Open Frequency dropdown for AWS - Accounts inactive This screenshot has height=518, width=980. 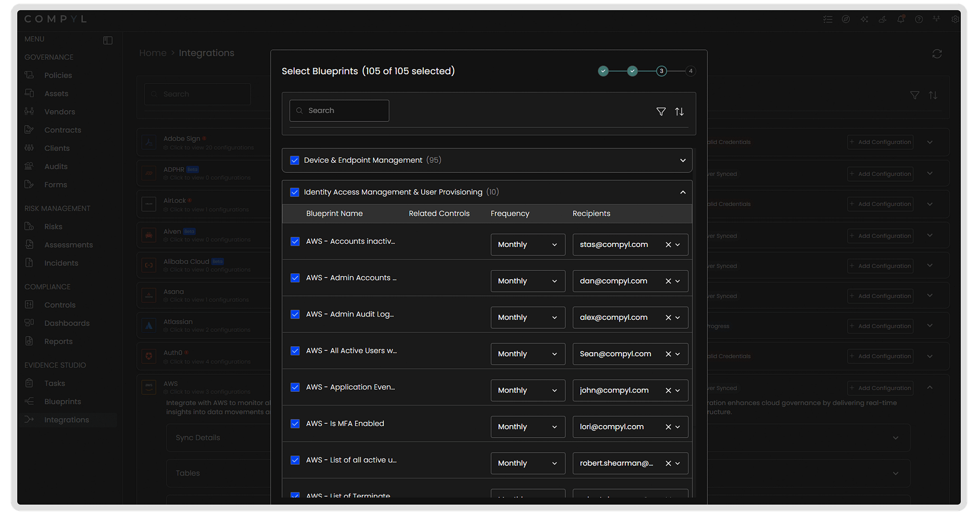pos(528,245)
